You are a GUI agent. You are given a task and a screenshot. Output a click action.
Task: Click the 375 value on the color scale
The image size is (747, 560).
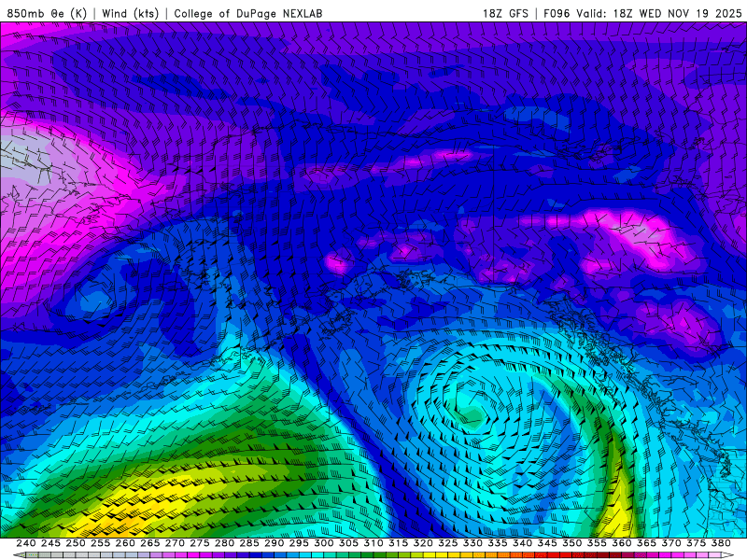pos(696,543)
